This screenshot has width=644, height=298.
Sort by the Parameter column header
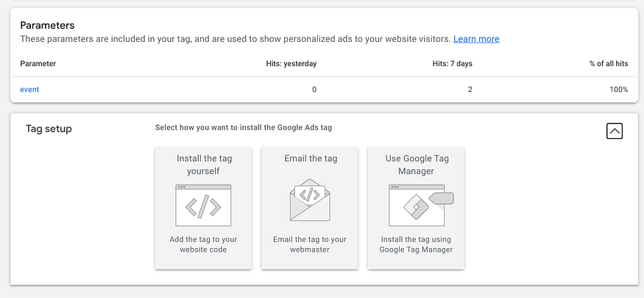pos(38,63)
